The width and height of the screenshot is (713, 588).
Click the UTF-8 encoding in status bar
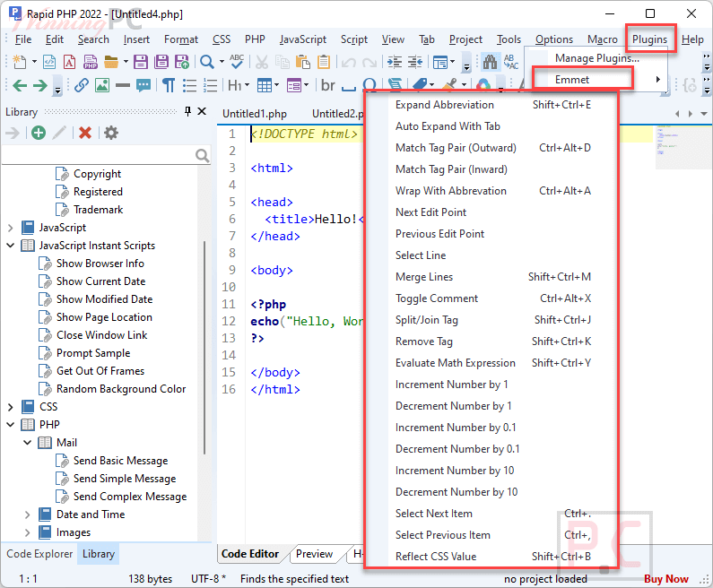click(208, 579)
